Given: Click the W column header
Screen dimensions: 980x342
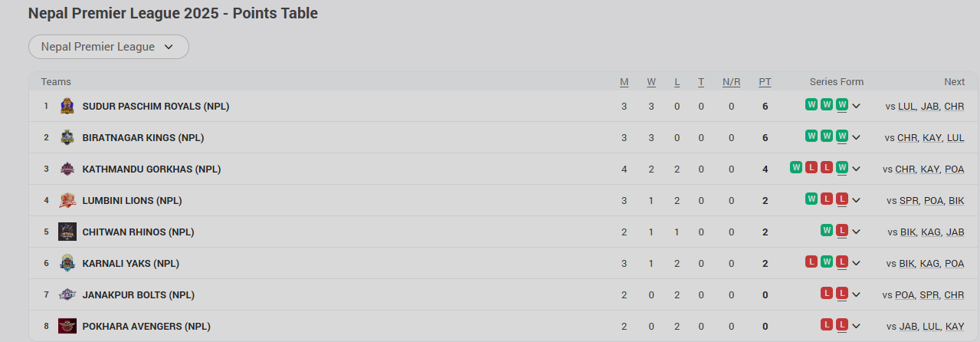Looking at the screenshot, I should click(x=651, y=82).
